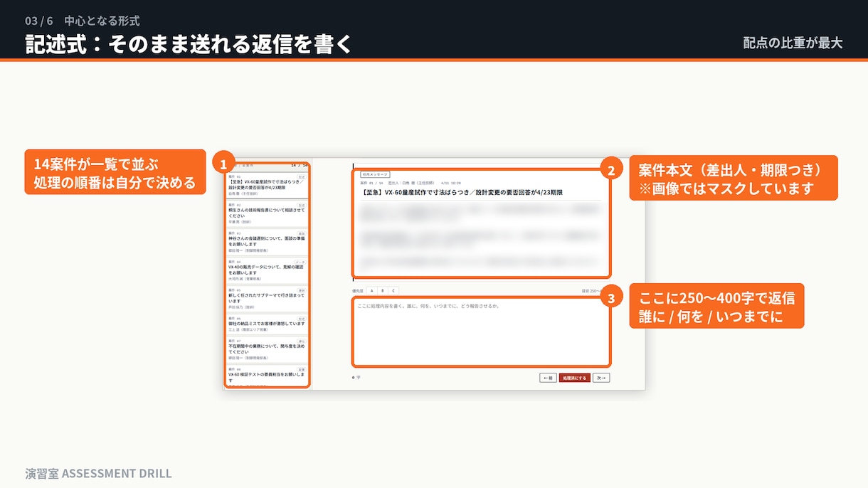868x488 pixels.
Task: Click the 演習室 ASSESSMENT DRILL footer text
Action: point(98,473)
